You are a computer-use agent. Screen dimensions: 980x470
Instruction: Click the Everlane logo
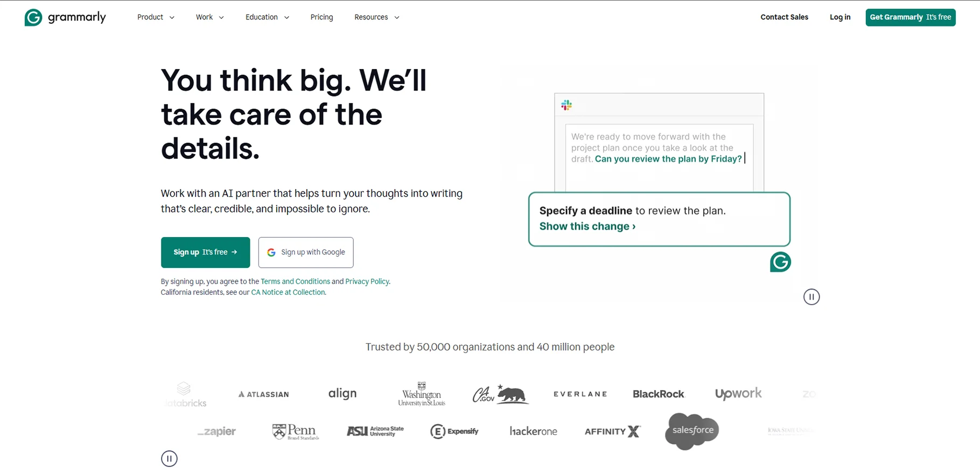tap(580, 394)
